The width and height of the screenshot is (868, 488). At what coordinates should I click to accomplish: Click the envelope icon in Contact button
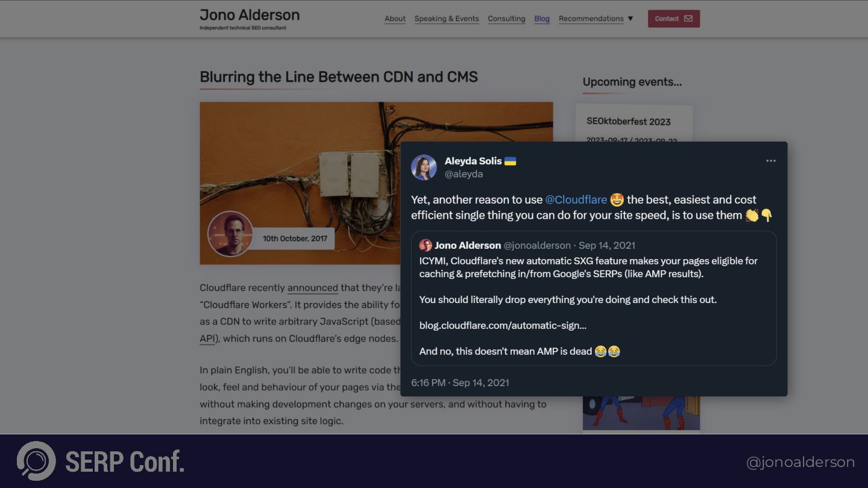point(688,19)
